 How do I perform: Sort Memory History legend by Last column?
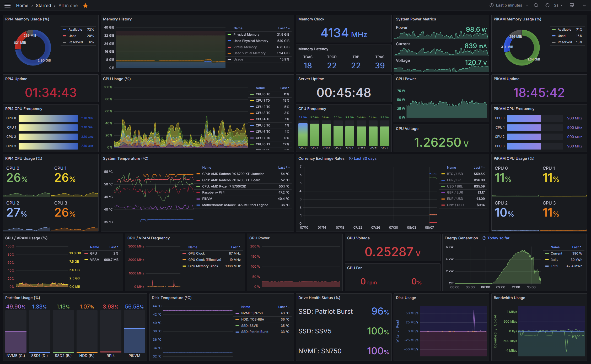coord(284,28)
